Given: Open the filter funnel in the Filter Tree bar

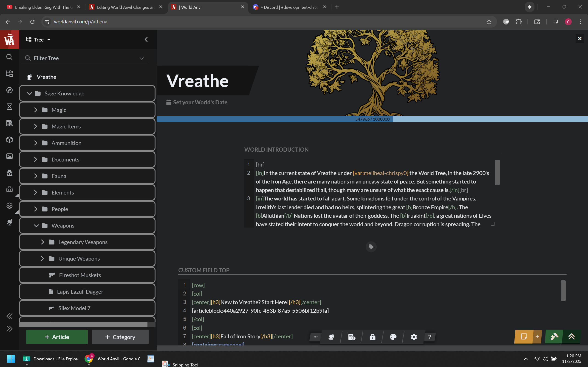Looking at the screenshot, I should [141, 58].
